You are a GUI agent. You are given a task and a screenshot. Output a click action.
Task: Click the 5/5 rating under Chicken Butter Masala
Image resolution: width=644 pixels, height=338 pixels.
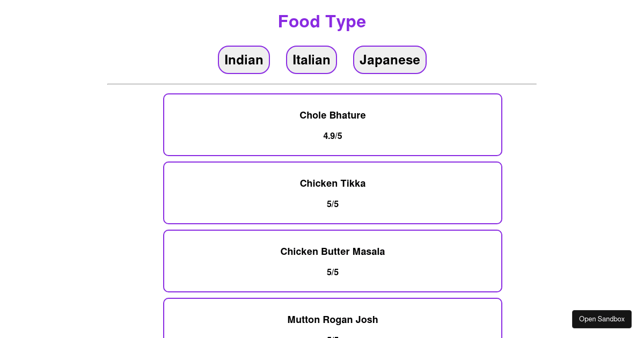[x=333, y=272]
